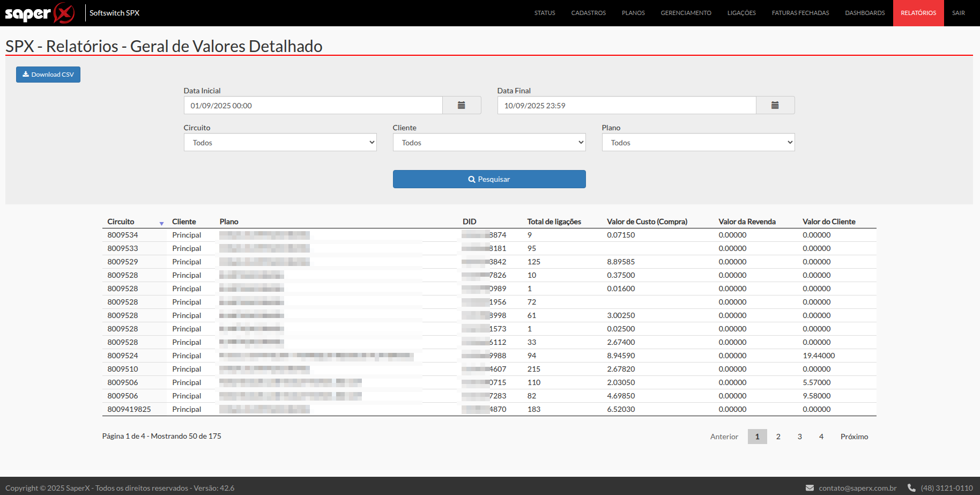The height and width of the screenshot is (495, 980).
Task: Select circuit cell 8009510
Action: pyautogui.click(x=123, y=369)
